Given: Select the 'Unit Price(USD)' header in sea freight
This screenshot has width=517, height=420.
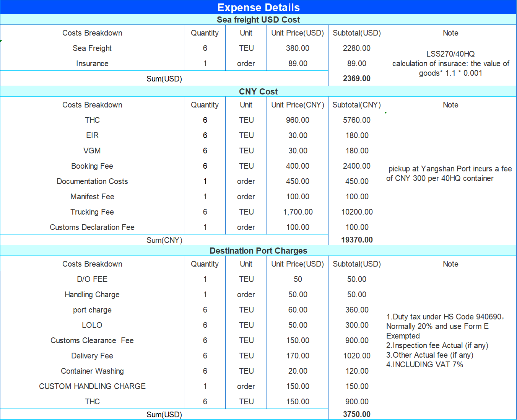Looking at the screenshot, I should 298,33.
